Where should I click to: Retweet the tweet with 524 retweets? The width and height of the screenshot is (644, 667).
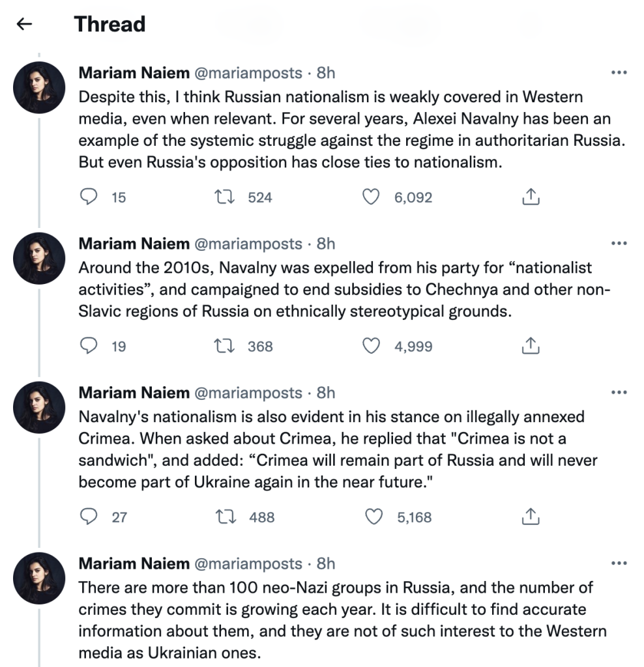(224, 197)
